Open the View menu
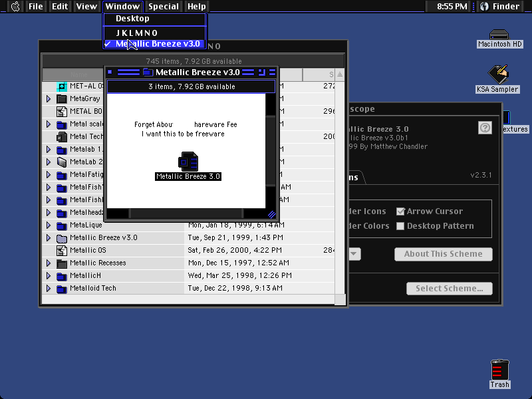The height and width of the screenshot is (399, 532). point(86,7)
